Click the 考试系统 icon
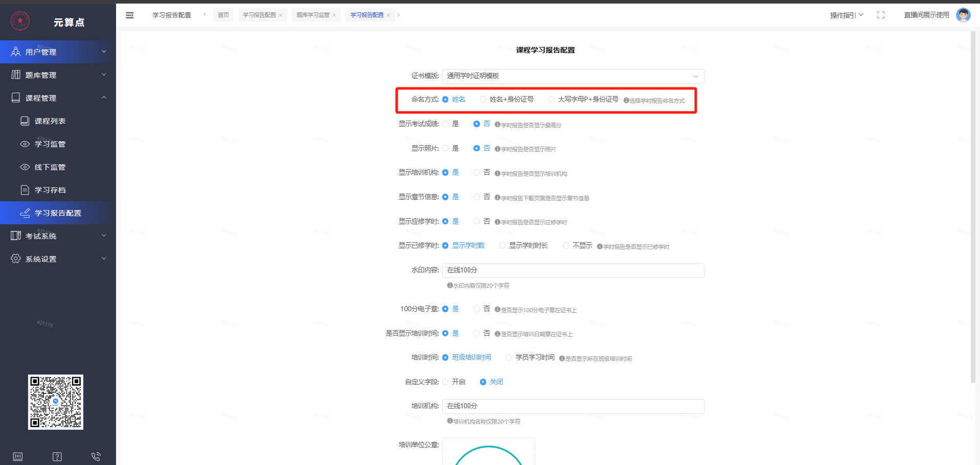This screenshot has width=980, height=465. (x=16, y=236)
